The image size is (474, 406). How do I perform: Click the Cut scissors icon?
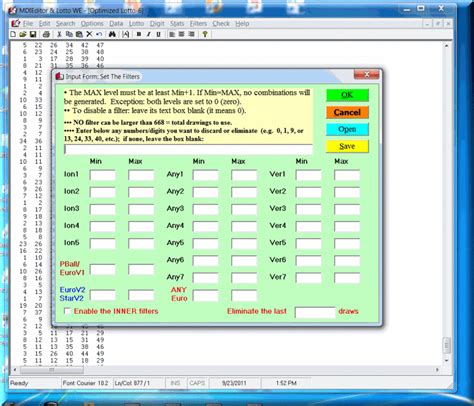coord(59,34)
